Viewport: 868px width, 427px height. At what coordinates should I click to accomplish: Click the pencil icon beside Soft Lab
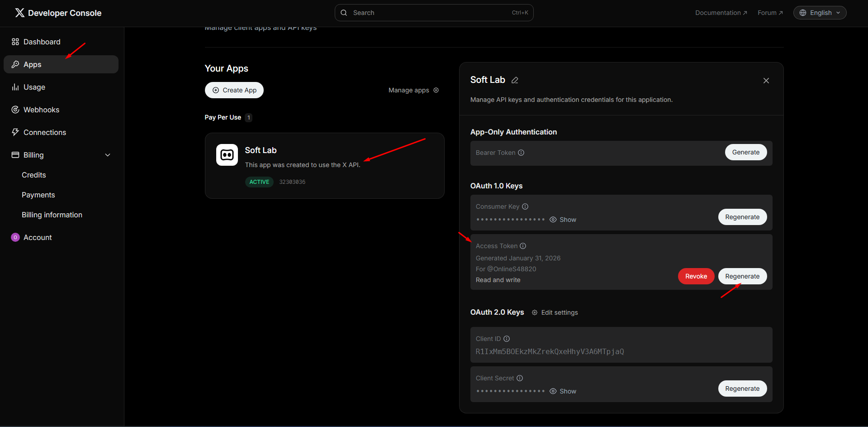pyautogui.click(x=515, y=80)
